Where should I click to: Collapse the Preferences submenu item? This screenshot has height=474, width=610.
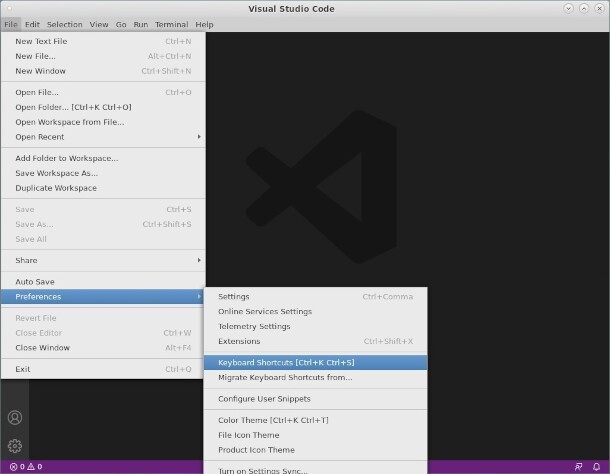click(103, 297)
